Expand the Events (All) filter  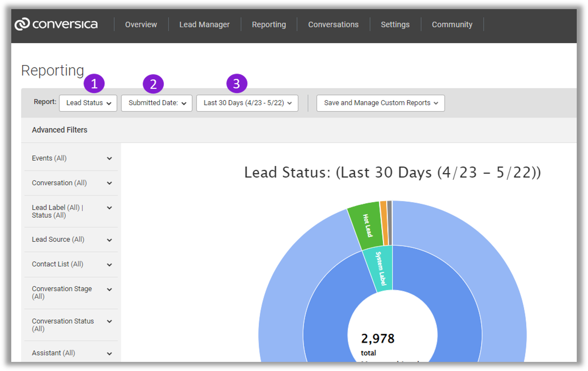pos(71,158)
